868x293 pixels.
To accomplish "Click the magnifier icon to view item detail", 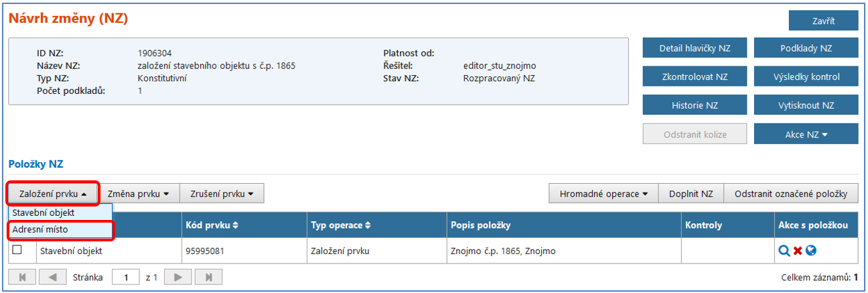I will pyautogui.click(x=784, y=251).
